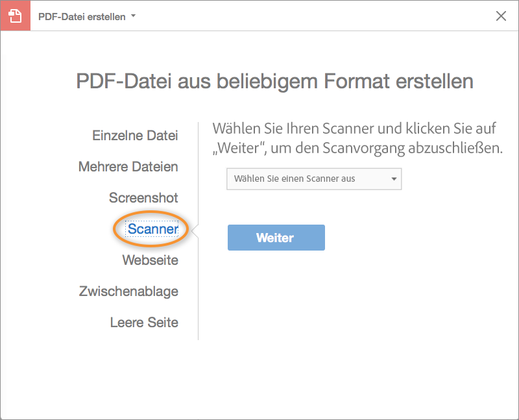Click the arrow beside "PDF-Datei erstellen"
519x420 pixels.
(134, 16)
